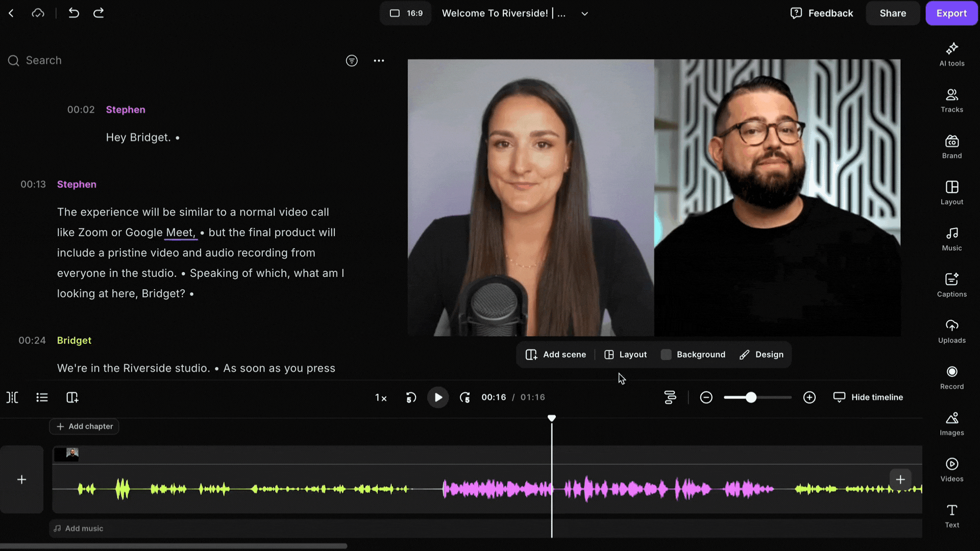Open the Tracks panel

click(951, 101)
